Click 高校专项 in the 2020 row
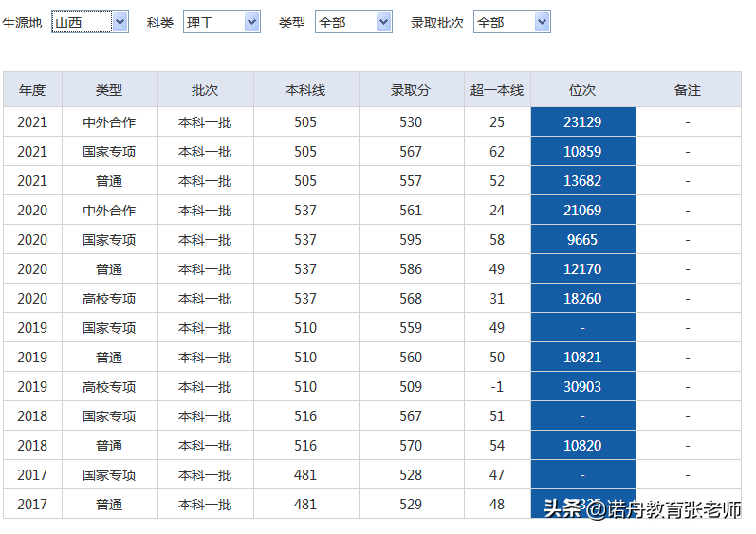Screen dimensions: 756x534 109,299
